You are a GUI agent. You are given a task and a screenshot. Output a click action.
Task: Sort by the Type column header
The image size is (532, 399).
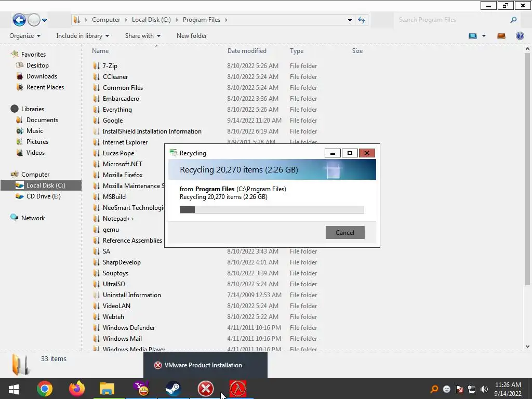coord(297,51)
